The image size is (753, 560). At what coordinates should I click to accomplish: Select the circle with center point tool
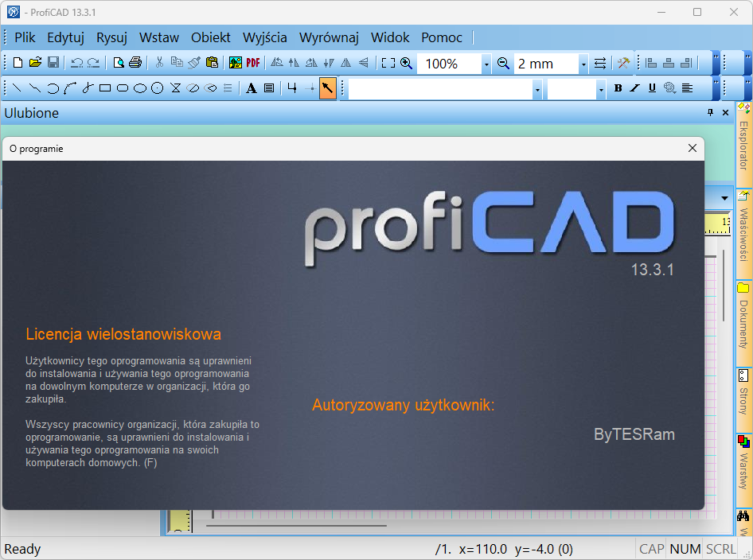tap(157, 87)
